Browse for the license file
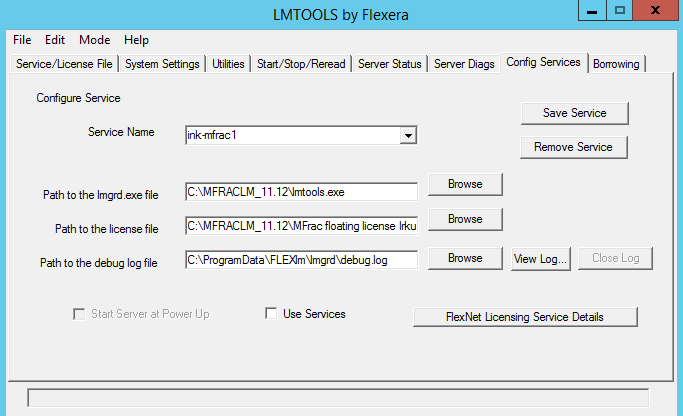 click(465, 219)
